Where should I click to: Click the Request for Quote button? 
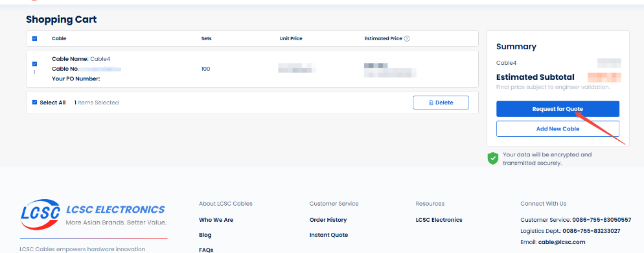[x=557, y=109]
